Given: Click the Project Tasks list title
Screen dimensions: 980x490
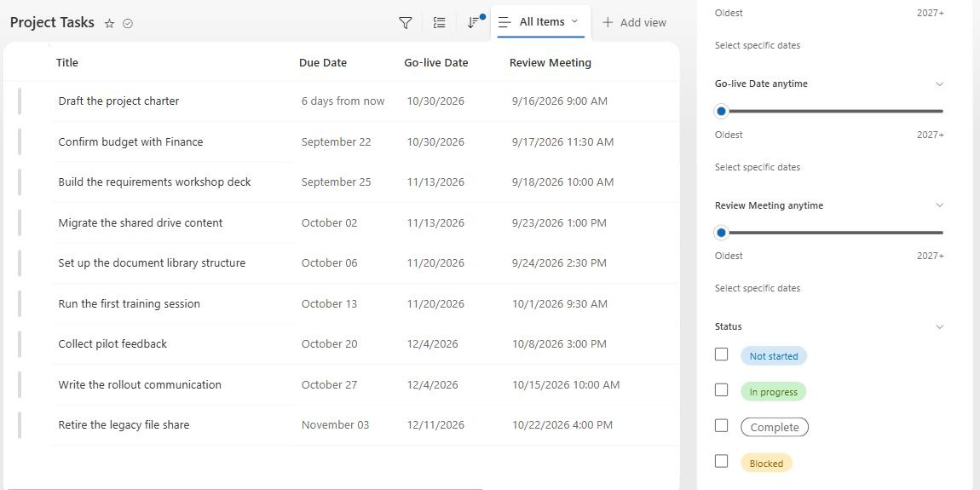Looking at the screenshot, I should pyautogui.click(x=53, y=23).
